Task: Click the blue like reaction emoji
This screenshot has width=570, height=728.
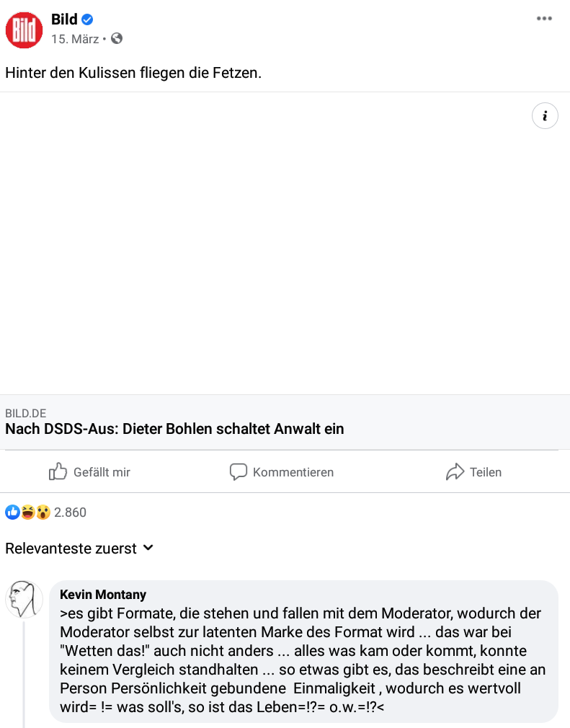Action: [12, 512]
